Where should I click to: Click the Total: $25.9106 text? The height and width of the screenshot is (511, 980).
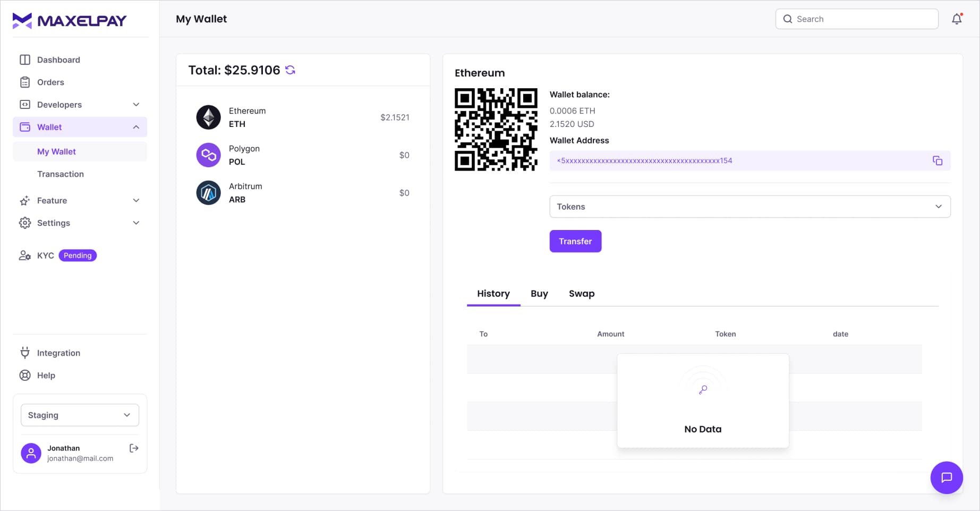(234, 70)
